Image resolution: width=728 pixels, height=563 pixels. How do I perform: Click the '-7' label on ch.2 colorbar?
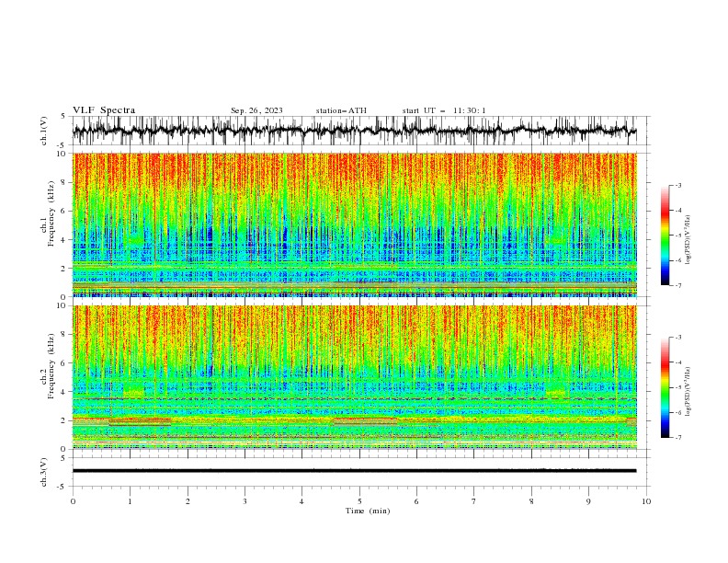coord(677,437)
